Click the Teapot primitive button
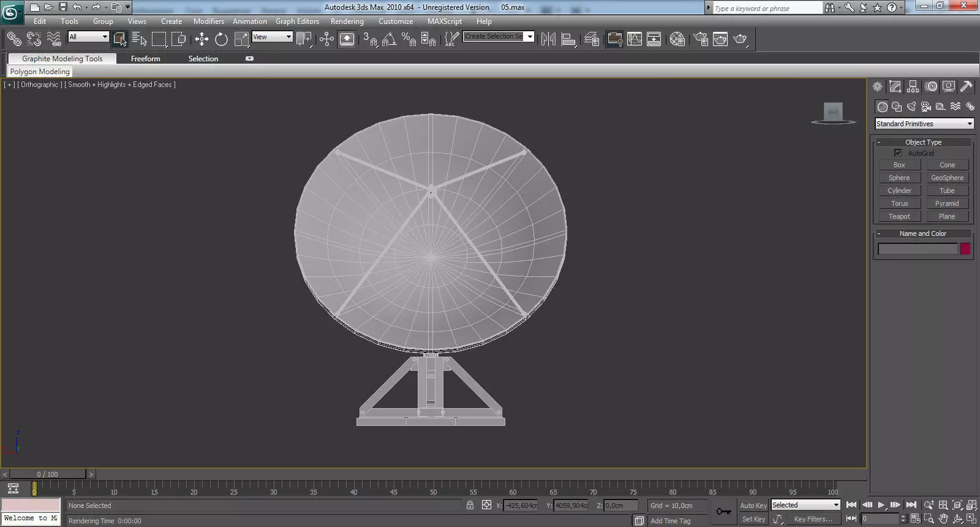This screenshot has width=980, height=527. point(899,216)
